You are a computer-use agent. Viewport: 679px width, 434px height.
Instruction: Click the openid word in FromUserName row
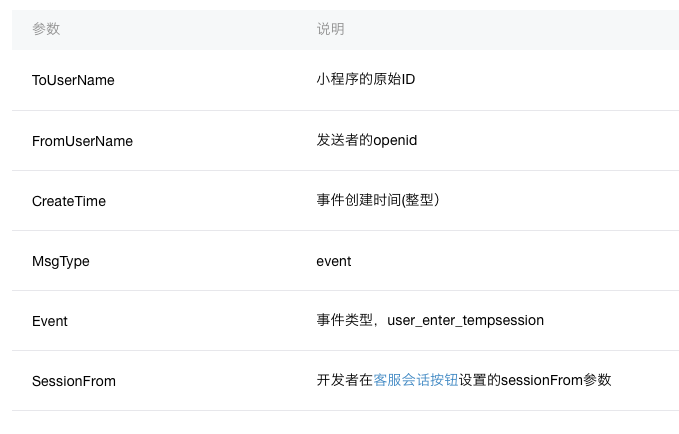395,141
